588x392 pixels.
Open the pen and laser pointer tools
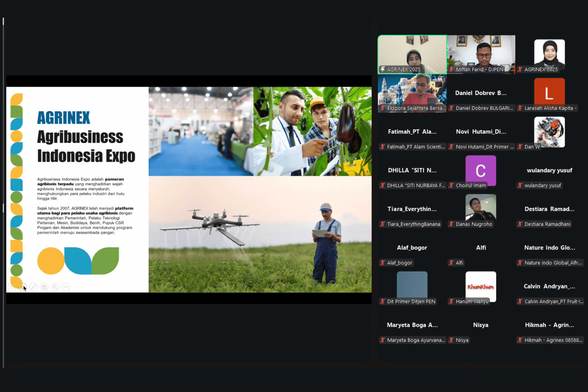[33, 287]
